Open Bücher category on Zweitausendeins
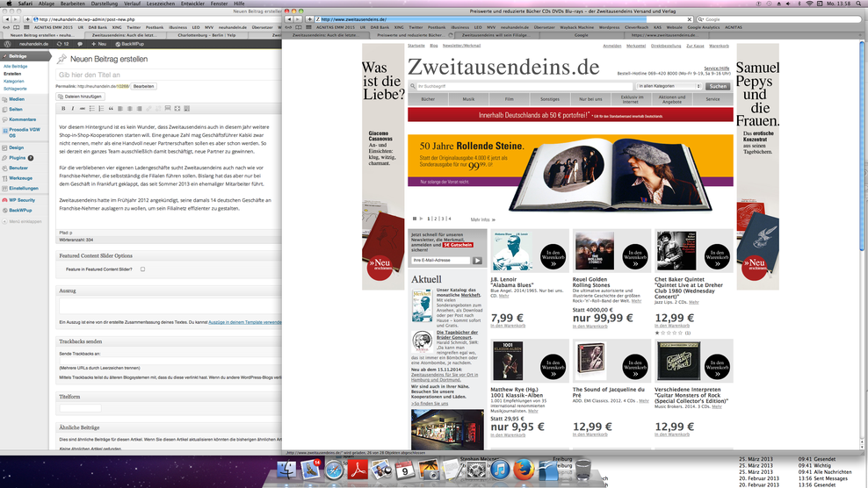 [428, 99]
